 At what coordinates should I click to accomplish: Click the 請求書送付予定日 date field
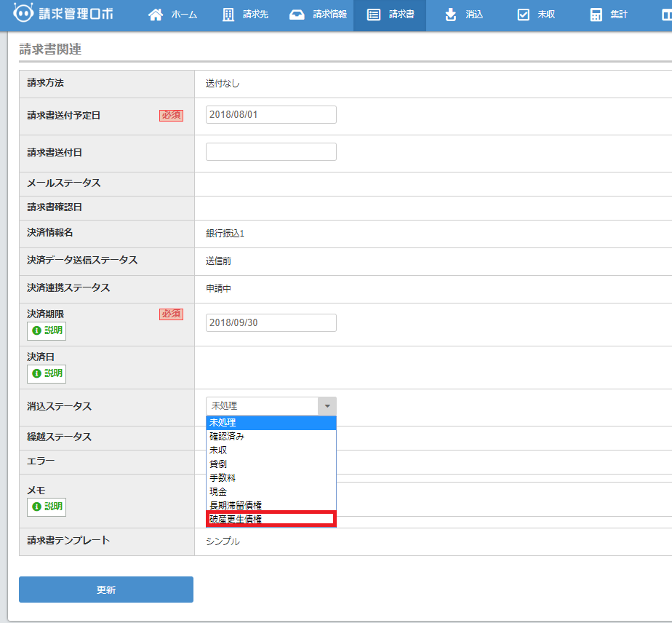(271, 115)
